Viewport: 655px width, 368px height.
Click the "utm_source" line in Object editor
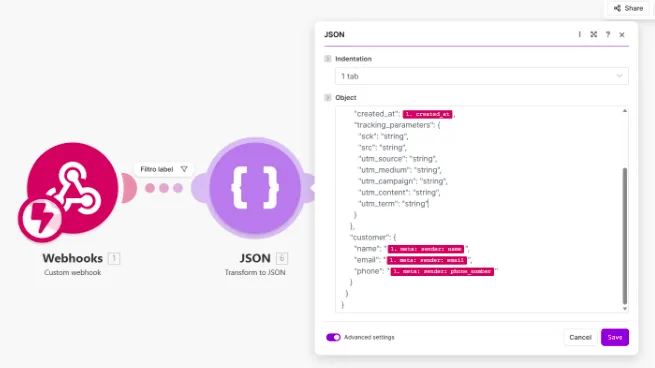(x=397, y=159)
